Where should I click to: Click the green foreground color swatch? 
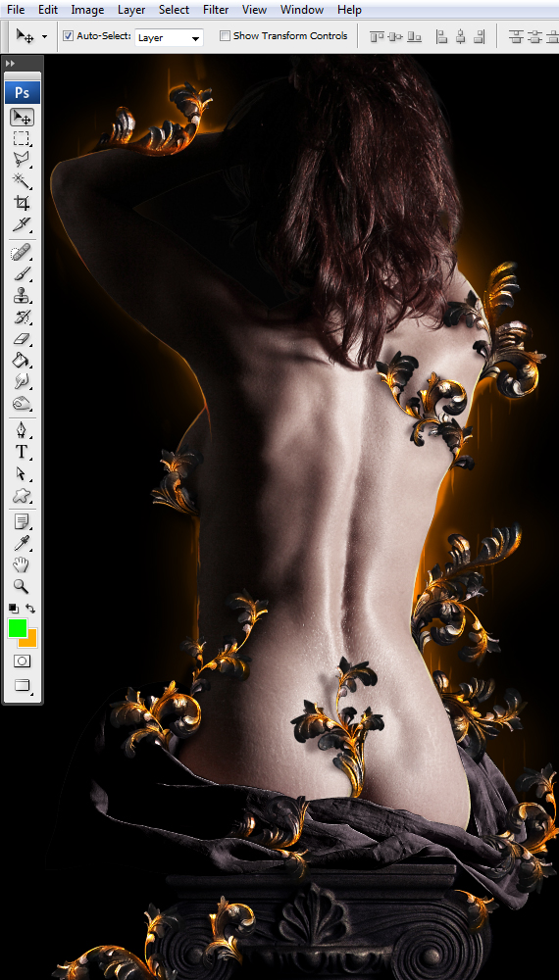point(17,628)
